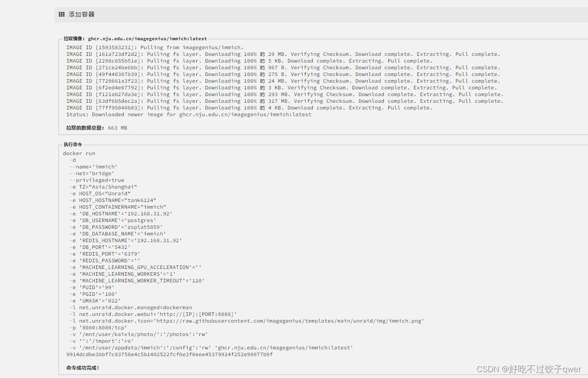Click the /mnt/user/appdata/immich config volume line
588x378 pixels.
point(211,348)
